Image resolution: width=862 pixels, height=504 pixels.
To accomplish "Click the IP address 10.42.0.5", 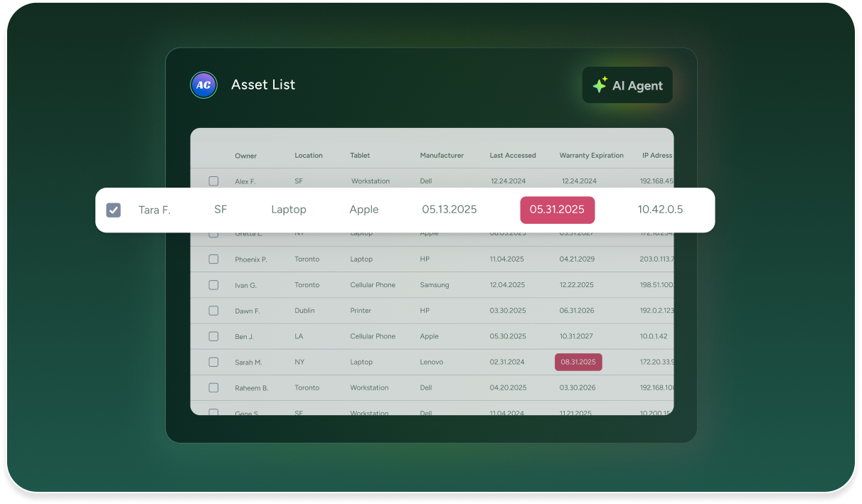I will tap(661, 210).
